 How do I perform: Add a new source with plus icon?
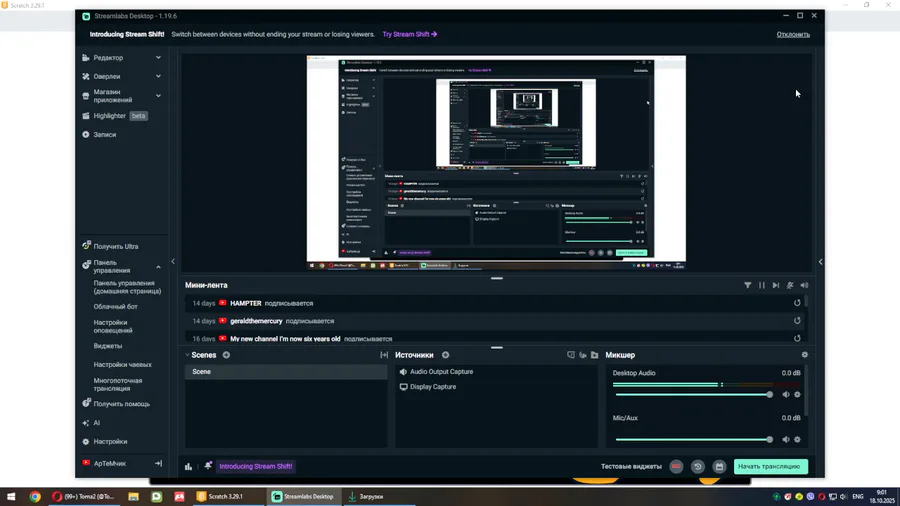click(445, 355)
